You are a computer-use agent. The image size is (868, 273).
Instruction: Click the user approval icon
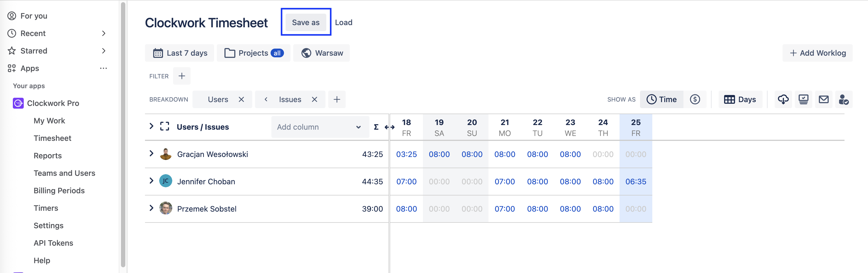pos(843,99)
